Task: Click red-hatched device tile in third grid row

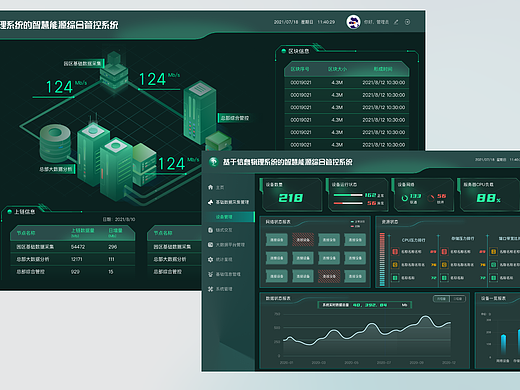Action: coord(329,276)
